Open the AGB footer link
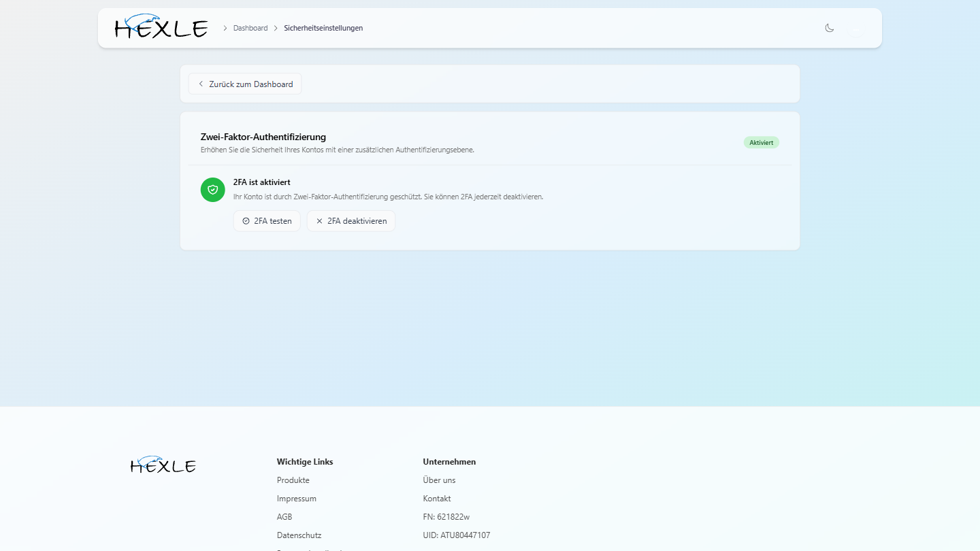Viewport: 980px width, 551px height. (284, 517)
